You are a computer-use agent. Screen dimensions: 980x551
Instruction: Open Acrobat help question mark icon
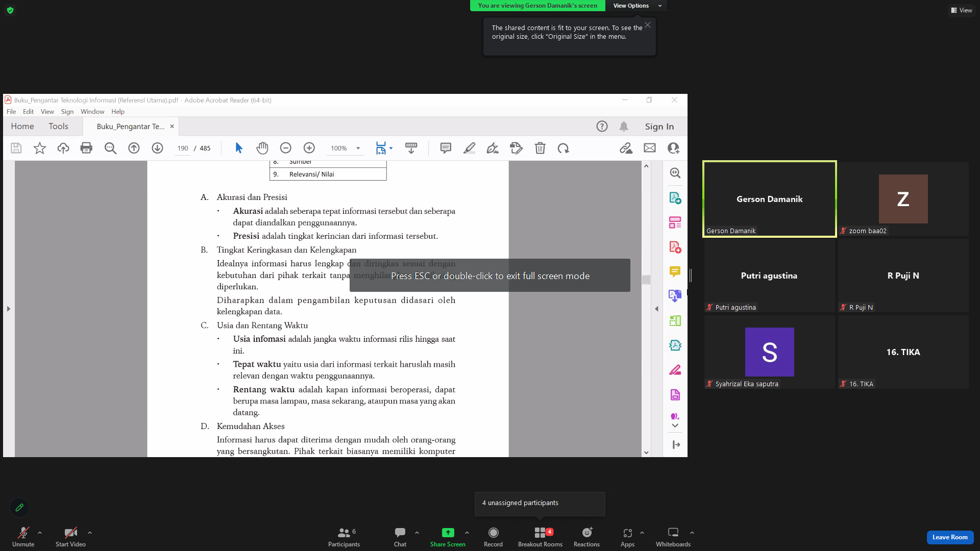pos(602,126)
